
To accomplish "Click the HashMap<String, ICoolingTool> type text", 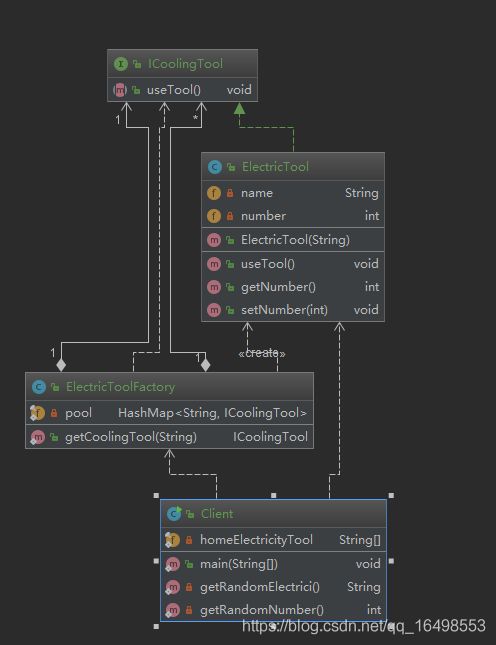I will tap(212, 413).
